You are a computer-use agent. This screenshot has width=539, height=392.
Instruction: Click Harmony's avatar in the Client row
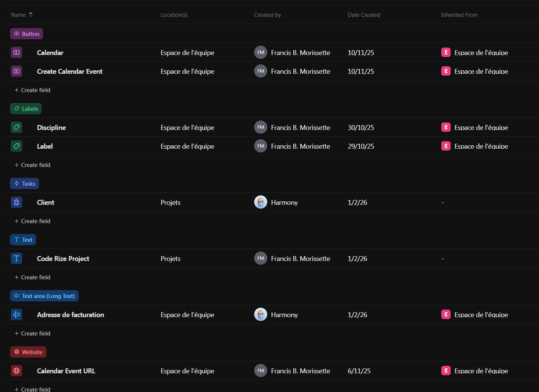(261, 202)
